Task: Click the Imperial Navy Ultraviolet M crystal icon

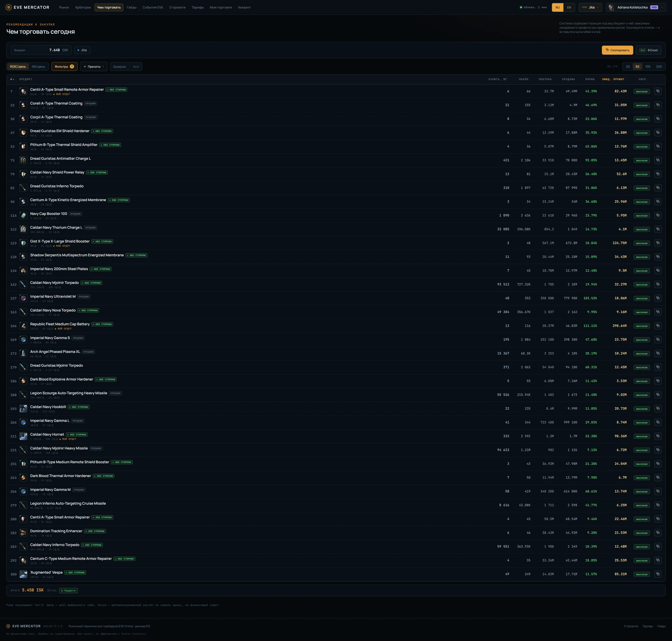Action: tap(23, 298)
